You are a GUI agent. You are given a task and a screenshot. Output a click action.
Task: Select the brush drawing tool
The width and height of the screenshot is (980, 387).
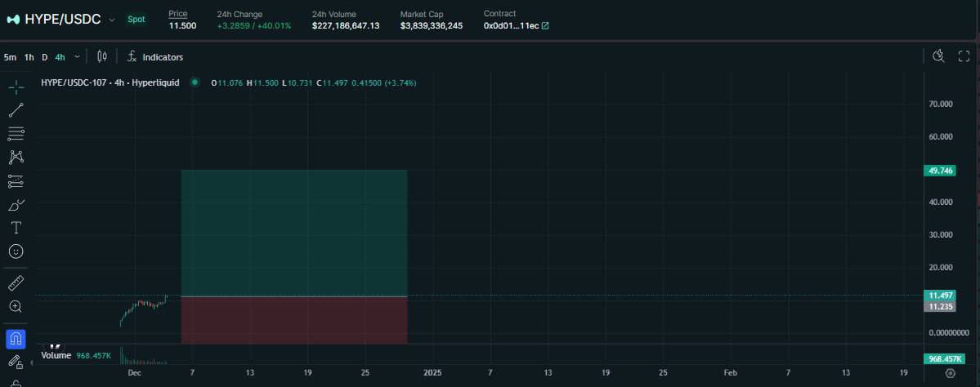(x=16, y=205)
